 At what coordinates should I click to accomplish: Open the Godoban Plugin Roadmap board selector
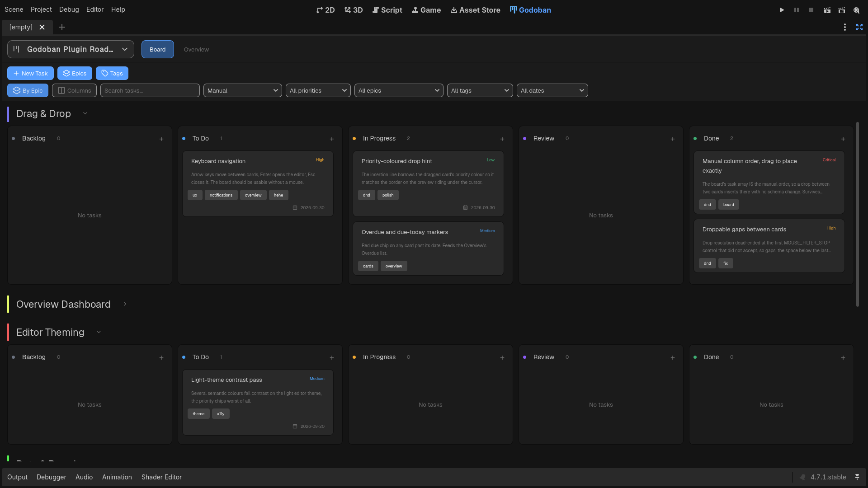click(71, 49)
